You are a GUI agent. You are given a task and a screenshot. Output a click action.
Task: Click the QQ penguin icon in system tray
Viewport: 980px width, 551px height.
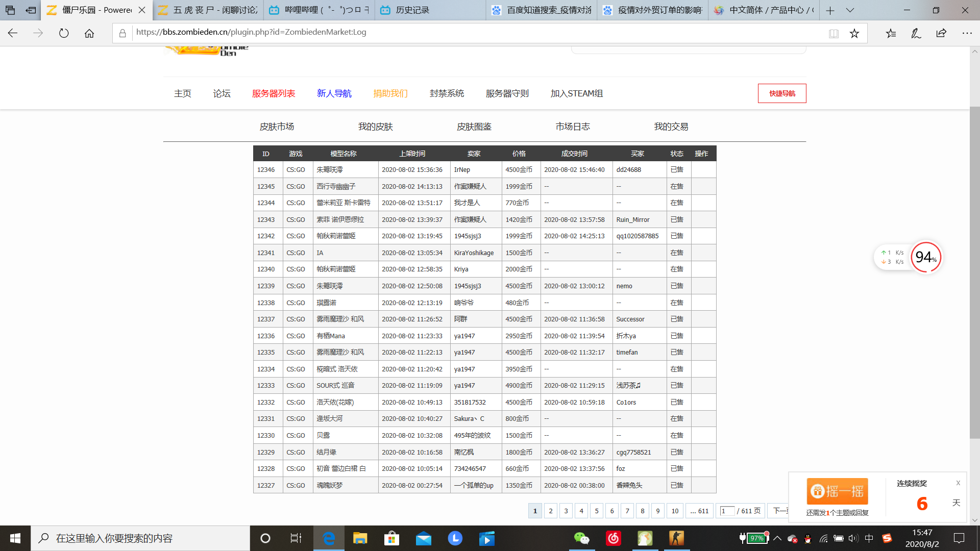point(807,539)
